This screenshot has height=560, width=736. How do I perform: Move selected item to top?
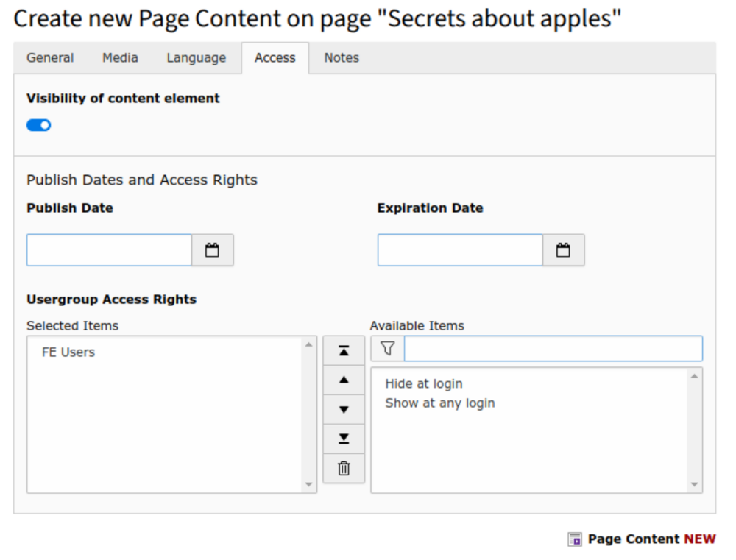[x=344, y=351]
